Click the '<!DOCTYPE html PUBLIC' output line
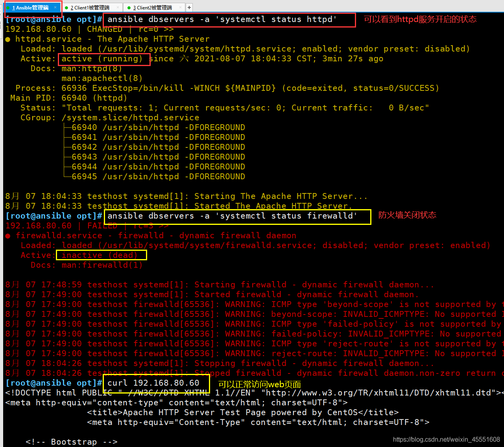The image size is (504, 447). [x=255, y=393]
